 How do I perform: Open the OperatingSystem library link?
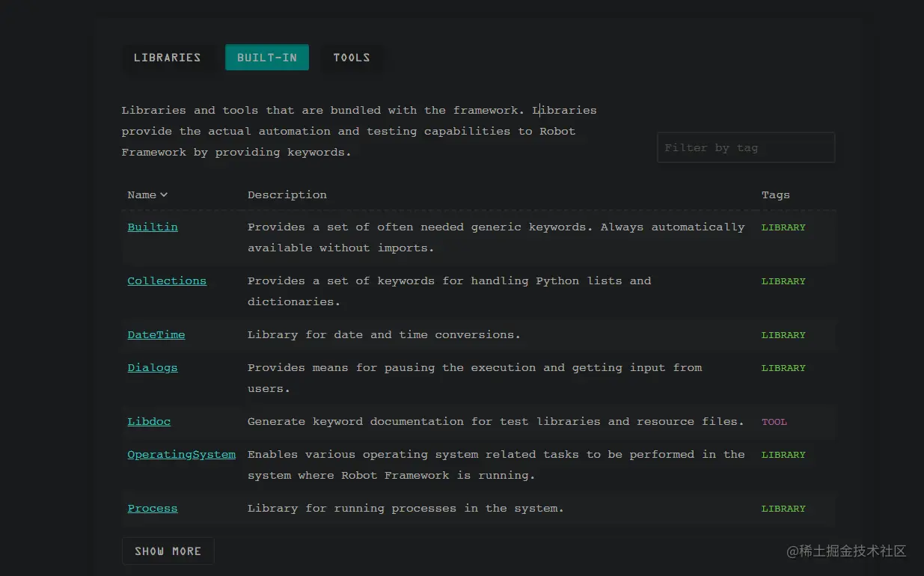[x=181, y=455]
